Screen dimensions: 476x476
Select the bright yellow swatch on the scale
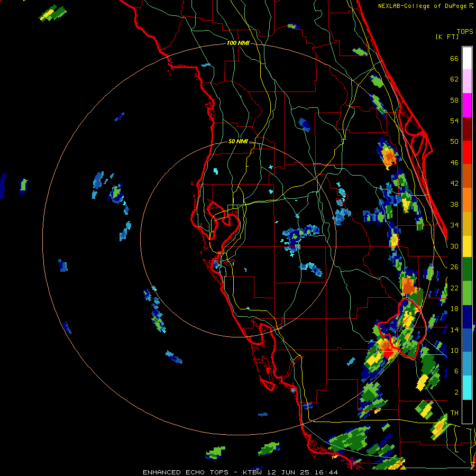tap(467, 246)
